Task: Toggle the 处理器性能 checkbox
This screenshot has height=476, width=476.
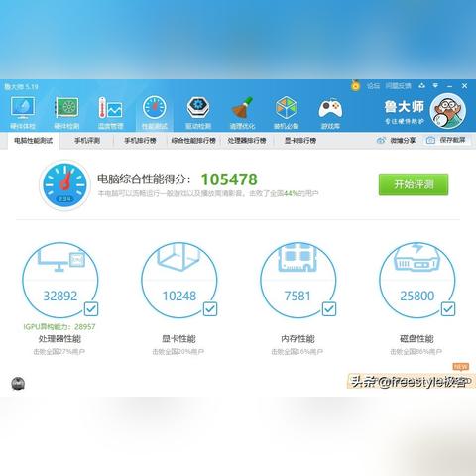Action: pos(91,309)
